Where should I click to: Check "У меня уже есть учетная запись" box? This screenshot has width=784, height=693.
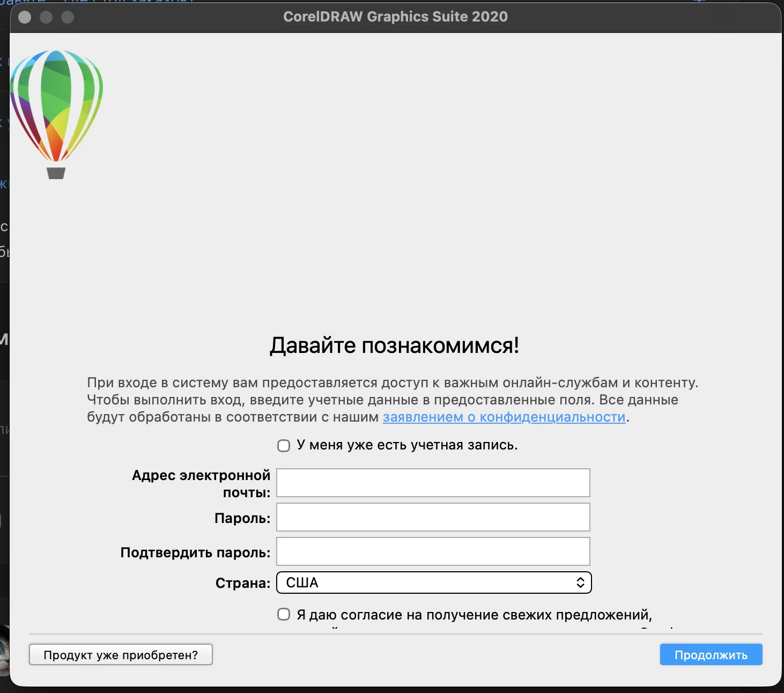284,446
